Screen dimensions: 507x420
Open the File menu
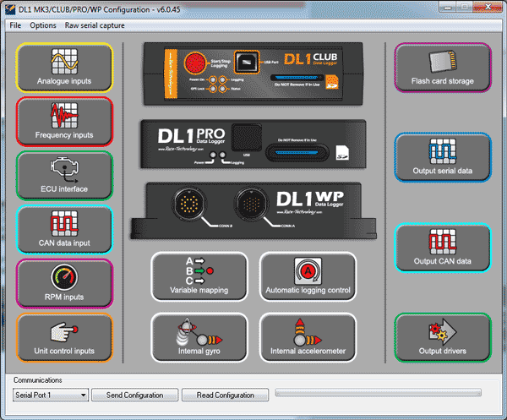click(x=14, y=25)
